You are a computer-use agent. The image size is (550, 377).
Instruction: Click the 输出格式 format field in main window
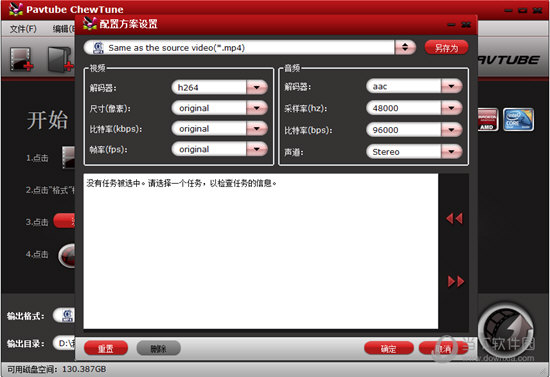[x=64, y=315]
